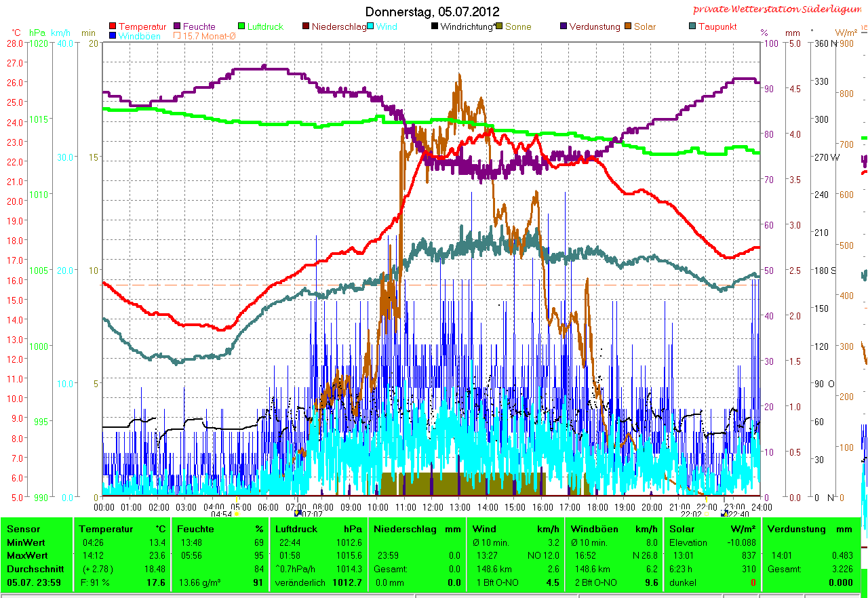The height and width of the screenshot is (598, 868).
Task: Click the purple Feuchte legend square
Action: coord(178,26)
